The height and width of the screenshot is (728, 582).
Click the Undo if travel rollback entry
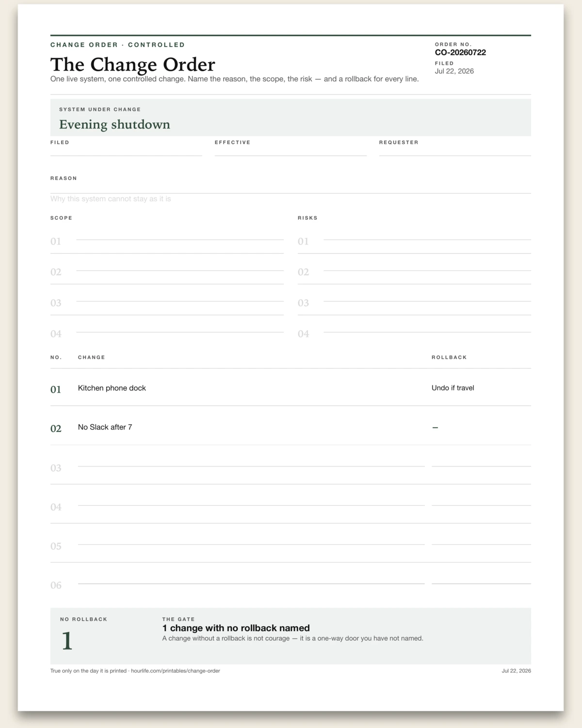pos(453,388)
